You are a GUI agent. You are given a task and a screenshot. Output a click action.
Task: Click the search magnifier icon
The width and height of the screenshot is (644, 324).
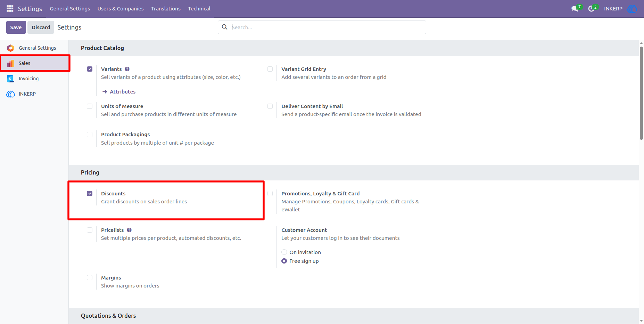225,27
